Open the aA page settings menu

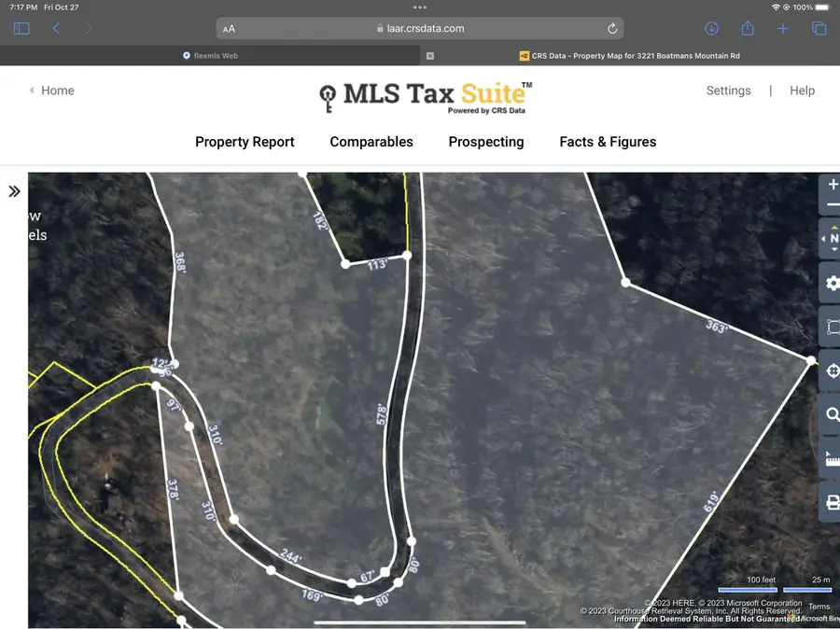coord(229,28)
